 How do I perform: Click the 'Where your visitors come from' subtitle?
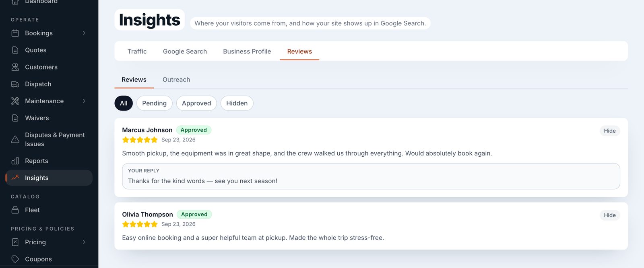pos(310,23)
